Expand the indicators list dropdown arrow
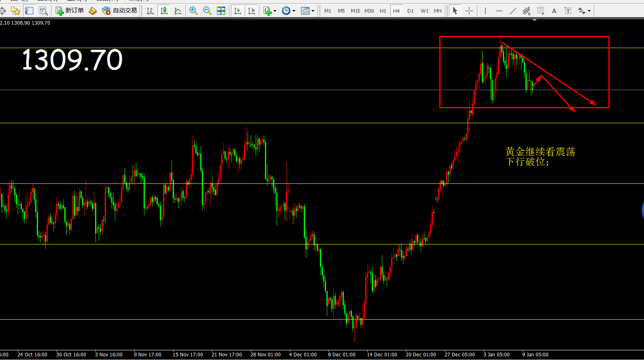Screen dimensions: 644x360 (275, 11)
